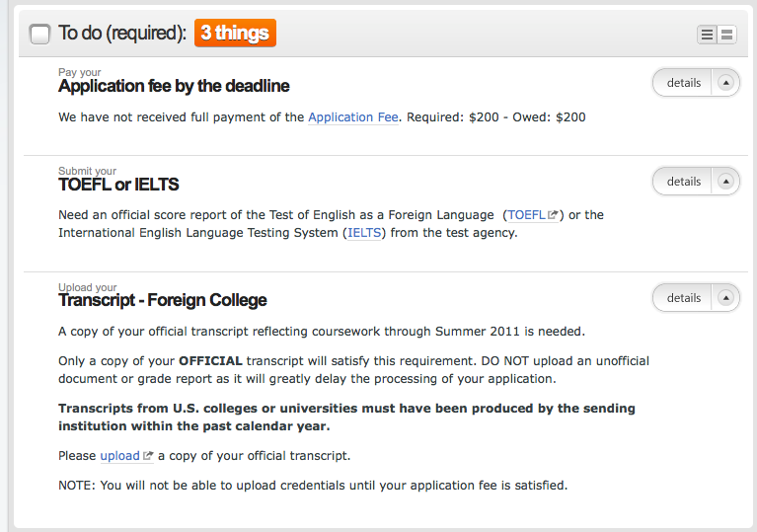This screenshot has width=757, height=532.
Task: Open the IELTS link
Action: tap(364, 234)
